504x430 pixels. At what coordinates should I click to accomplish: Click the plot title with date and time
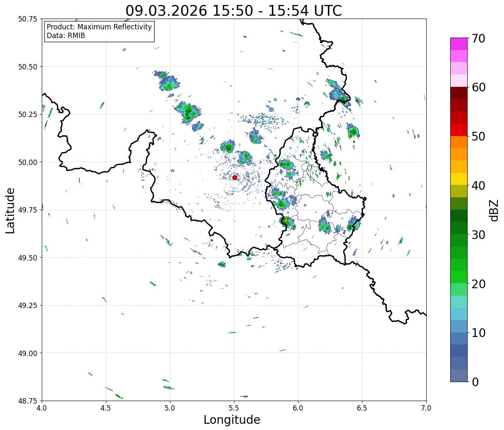click(x=234, y=10)
